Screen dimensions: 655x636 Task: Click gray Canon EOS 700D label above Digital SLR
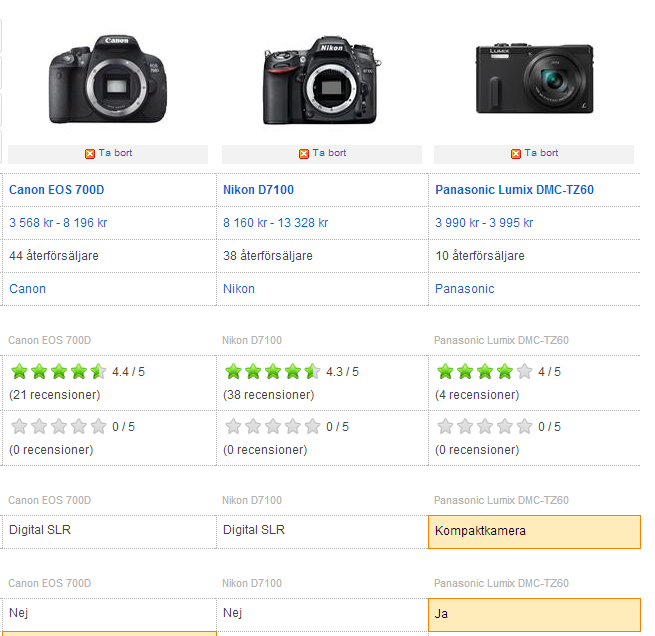[50, 500]
